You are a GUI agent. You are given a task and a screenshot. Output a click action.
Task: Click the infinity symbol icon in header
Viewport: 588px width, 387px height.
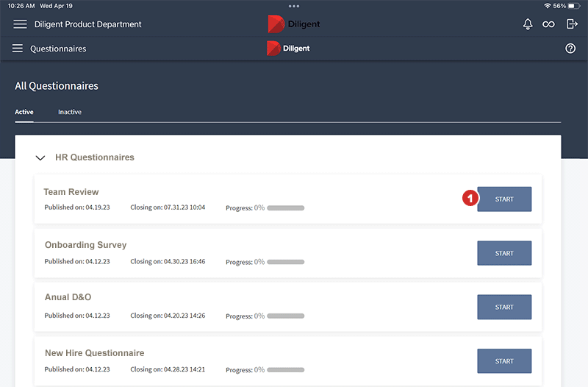pyautogui.click(x=548, y=24)
